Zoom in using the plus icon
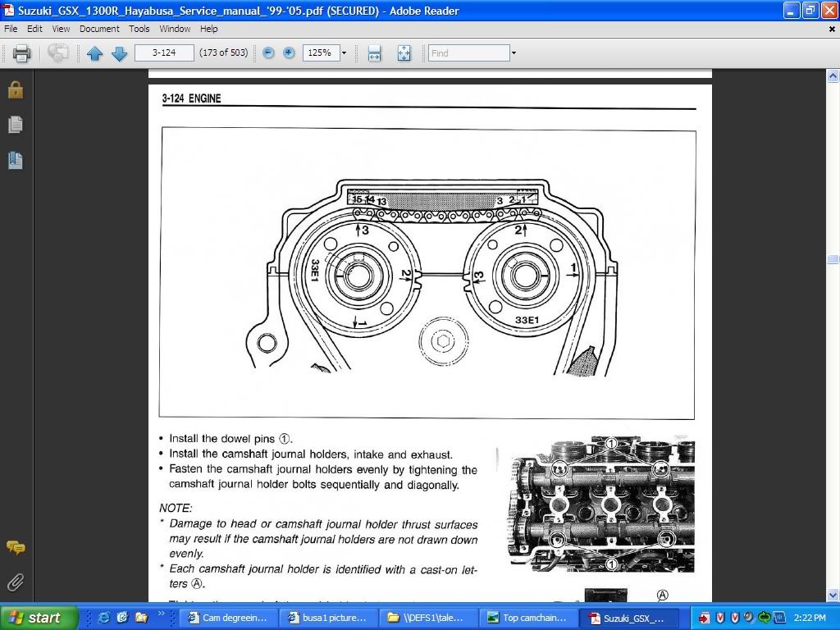 tap(289, 52)
